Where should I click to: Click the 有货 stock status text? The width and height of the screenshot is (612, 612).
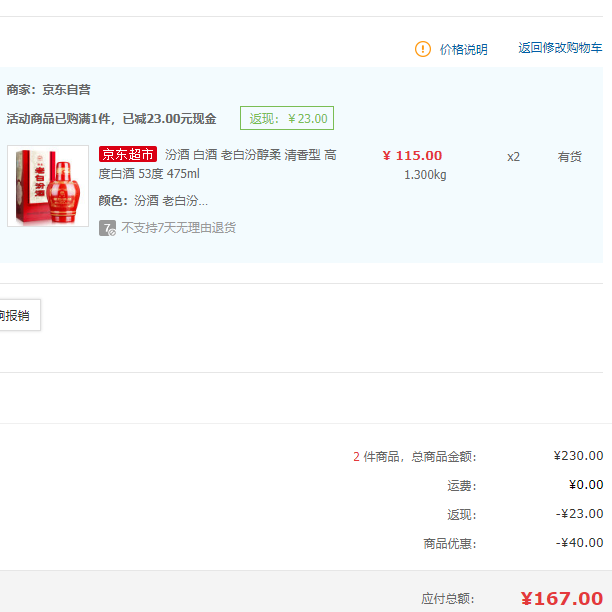569,157
